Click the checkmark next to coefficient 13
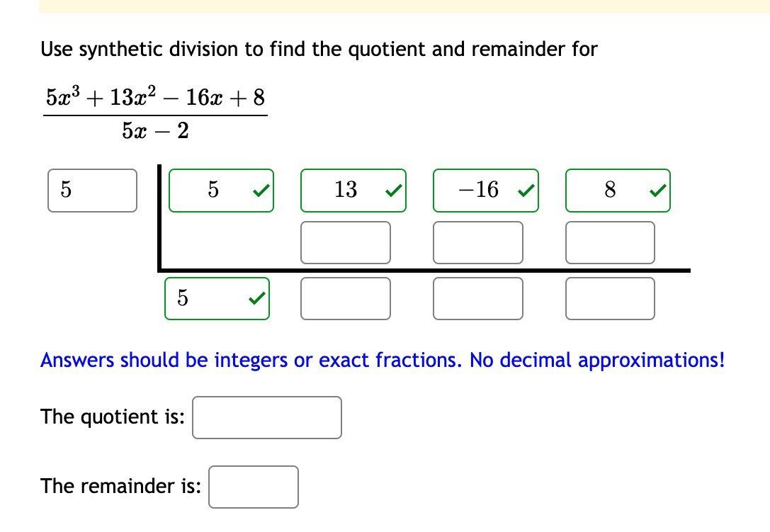Viewport: 770px width, 532px height. 392,190
